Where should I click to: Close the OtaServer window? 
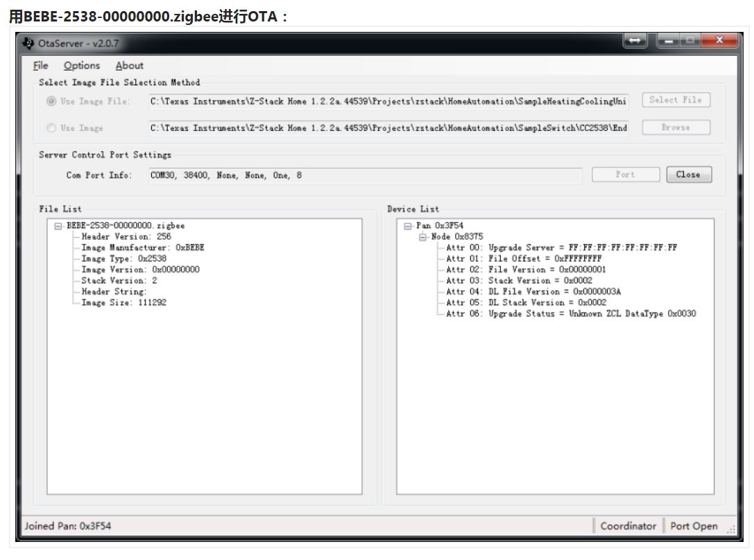tap(719, 40)
